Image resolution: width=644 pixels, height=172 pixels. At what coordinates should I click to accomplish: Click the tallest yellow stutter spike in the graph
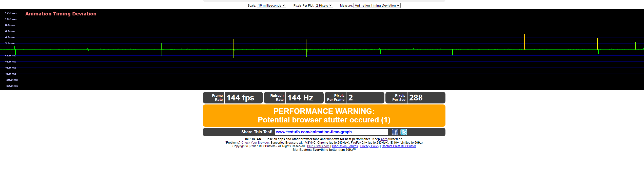524,49
